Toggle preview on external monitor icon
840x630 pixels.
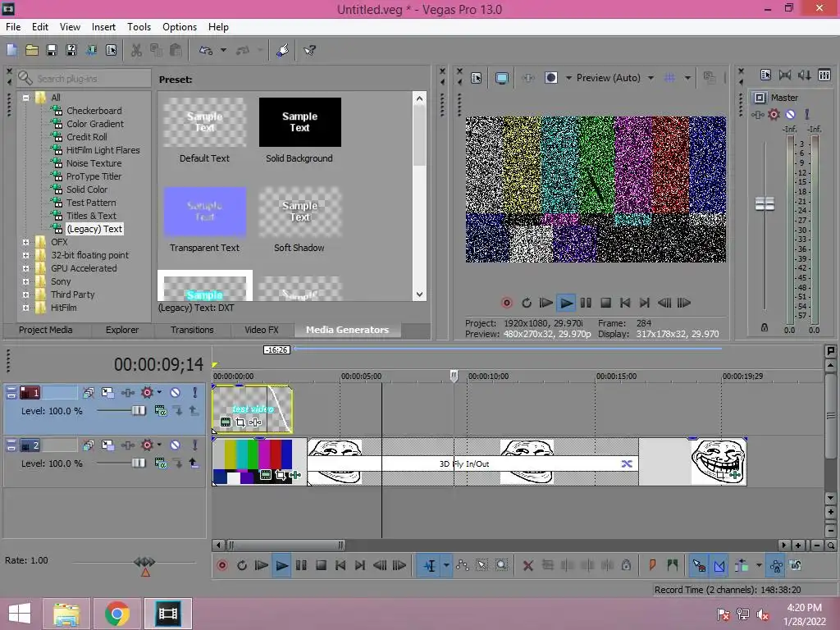(x=501, y=78)
